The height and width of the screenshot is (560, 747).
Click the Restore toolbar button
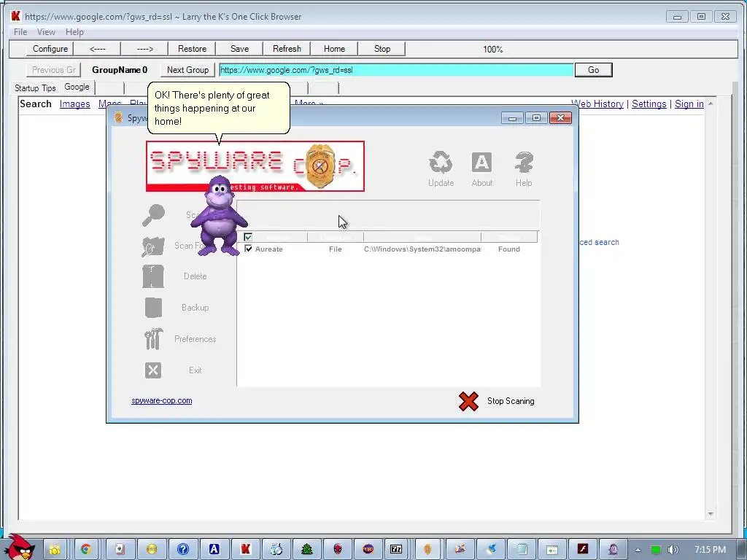(x=192, y=49)
